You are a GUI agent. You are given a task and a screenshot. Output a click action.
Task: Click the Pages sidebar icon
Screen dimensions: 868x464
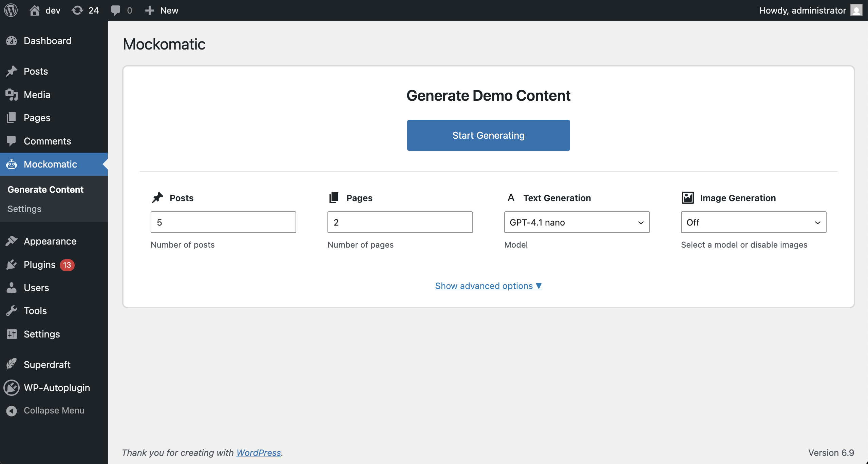11,118
